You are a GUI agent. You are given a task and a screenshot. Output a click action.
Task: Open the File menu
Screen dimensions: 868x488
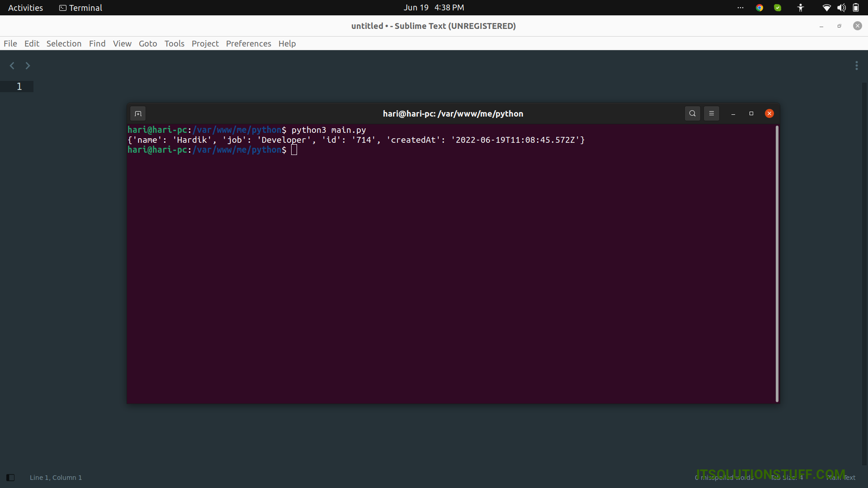pos(10,43)
